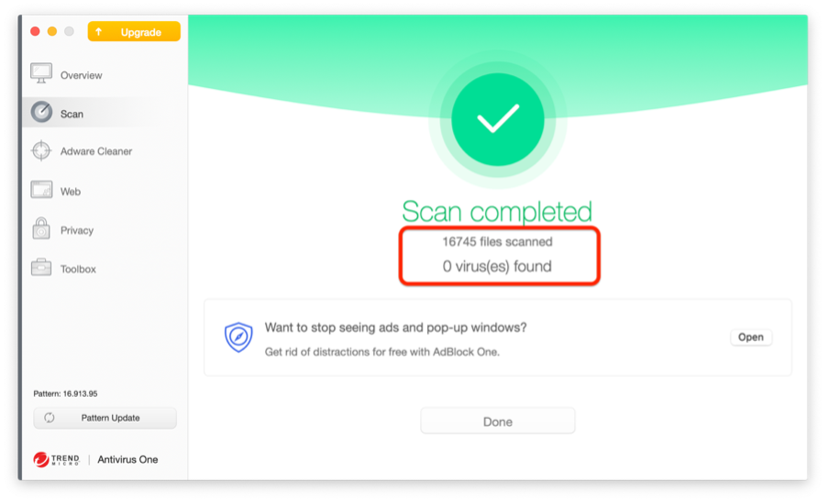829x504 pixels.
Task: Open Adware Cleaner crosshair icon
Action: coord(41,150)
